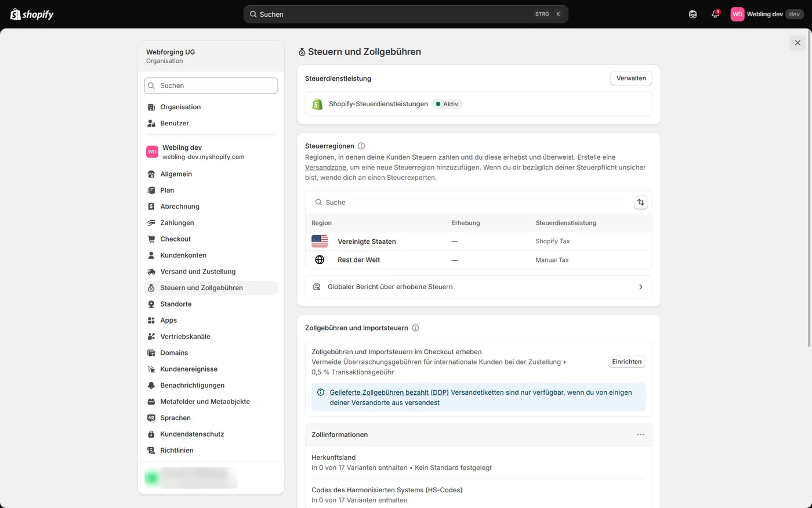Click Einrichten for Zollgebühren im Checkout
The height and width of the screenshot is (508, 812).
(x=627, y=362)
